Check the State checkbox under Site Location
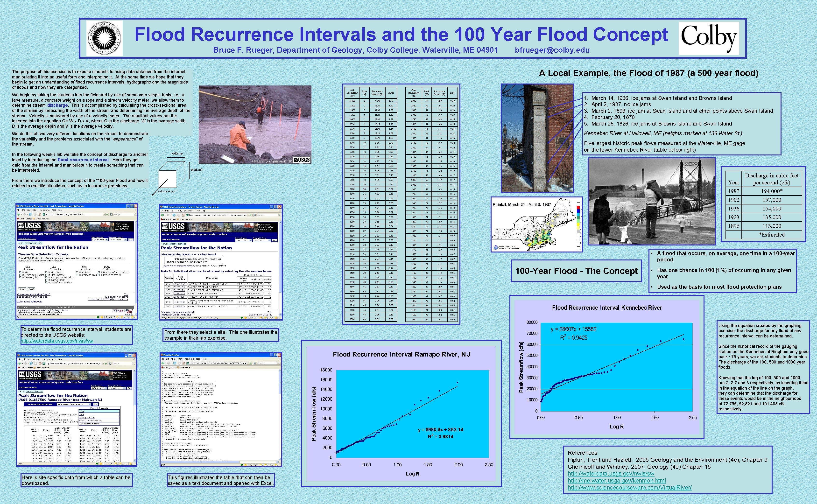This screenshot has height=504, width=817. pos(20,273)
